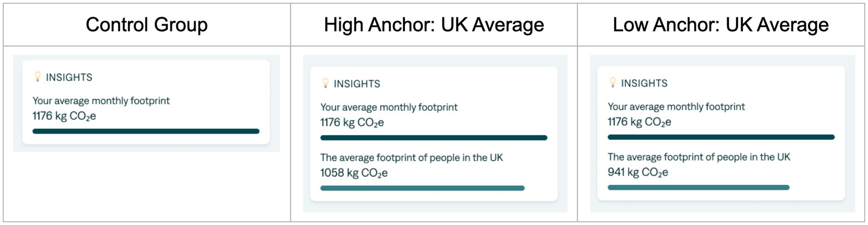868x225 pixels.
Task: Click "Your average monthly footprint" in Control Group
Action: coord(101,101)
